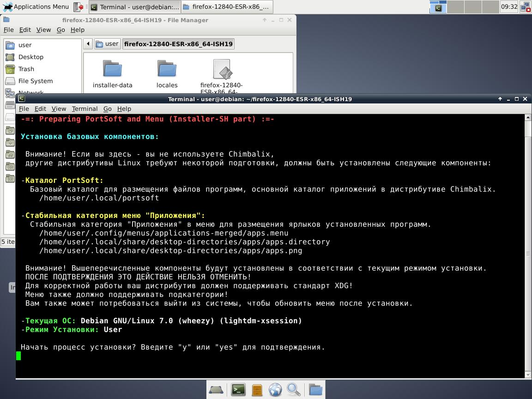Select the first workspace in workspace switcher
Image resolution: width=532 pixels, height=399 pixels.
(x=438, y=7)
